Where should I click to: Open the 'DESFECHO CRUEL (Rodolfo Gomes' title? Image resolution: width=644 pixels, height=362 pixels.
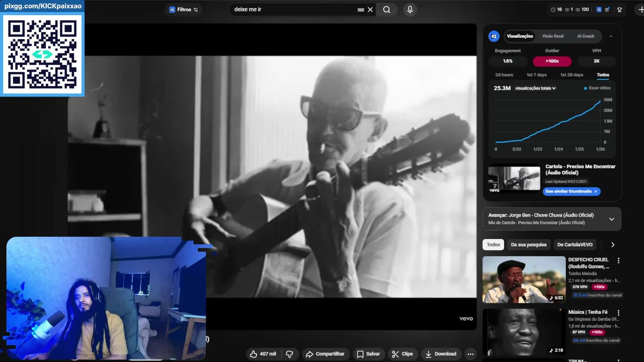tap(589, 263)
